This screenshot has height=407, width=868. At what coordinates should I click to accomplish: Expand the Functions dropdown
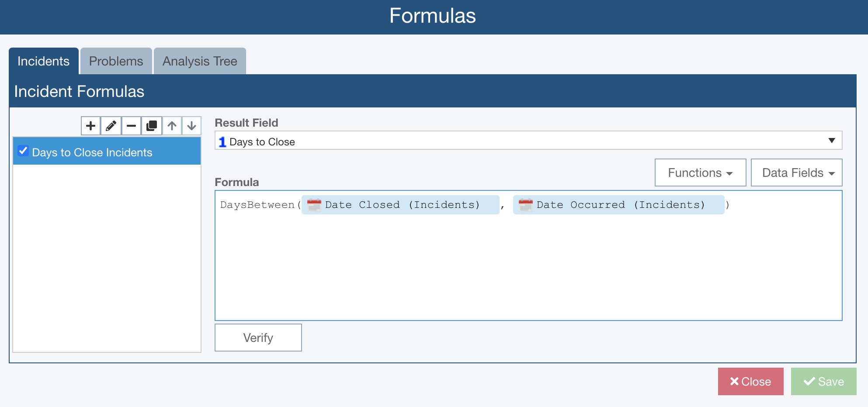pyautogui.click(x=700, y=172)
